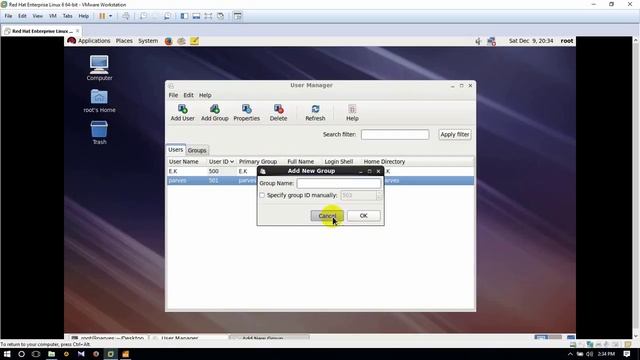
Task: Open root's Home folder icon
Action: click(x=99, y=101)
